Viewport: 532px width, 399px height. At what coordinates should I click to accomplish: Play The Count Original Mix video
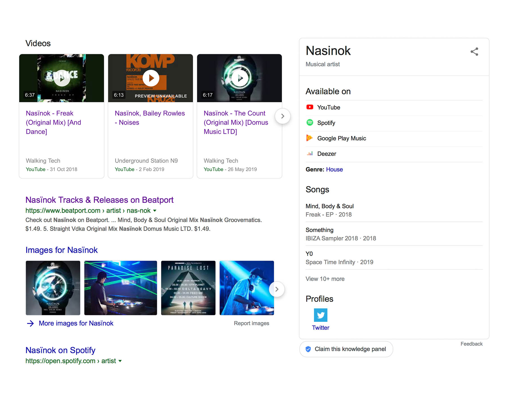pyautogui.click(x=240, y=78)
